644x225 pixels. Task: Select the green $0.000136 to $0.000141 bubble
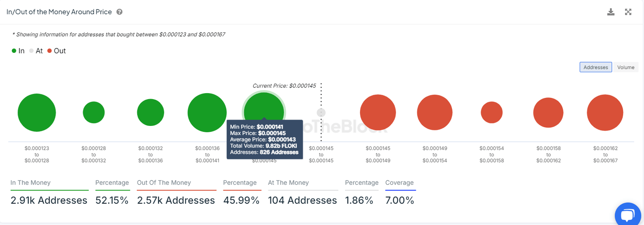(x=207, y=113)
